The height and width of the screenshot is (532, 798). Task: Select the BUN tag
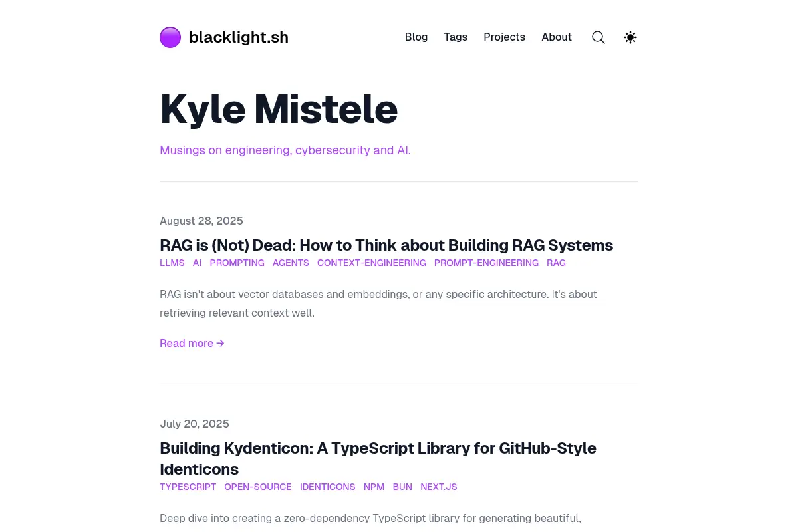pos(402,487)
